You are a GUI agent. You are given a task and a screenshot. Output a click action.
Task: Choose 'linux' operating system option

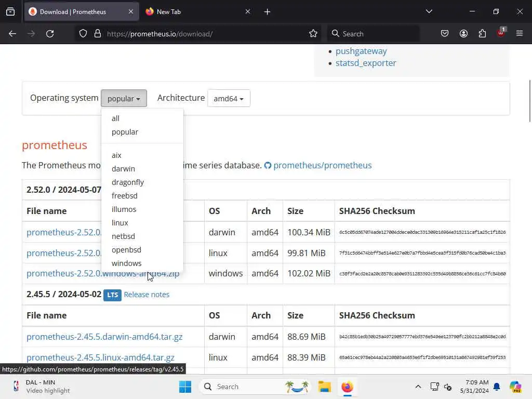[142, 223]
